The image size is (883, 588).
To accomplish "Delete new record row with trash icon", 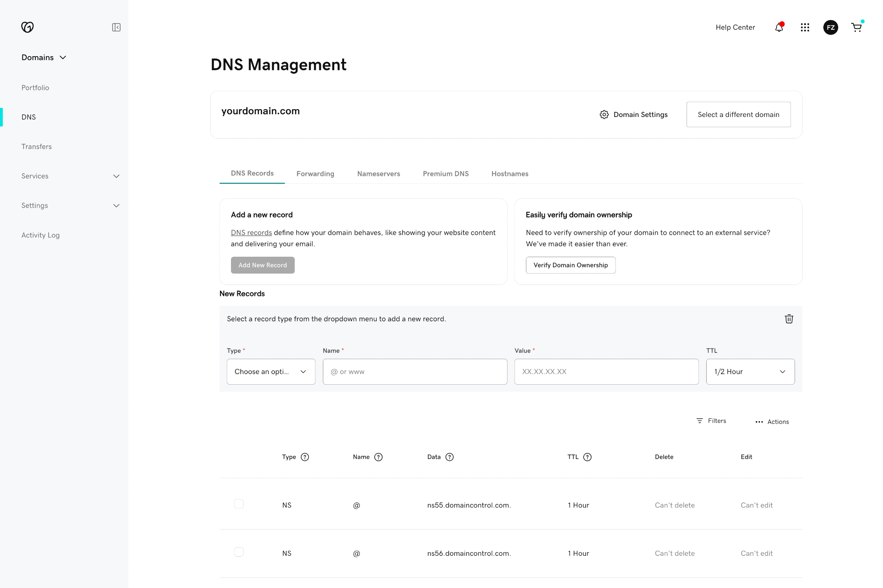I will click(789, 319).
